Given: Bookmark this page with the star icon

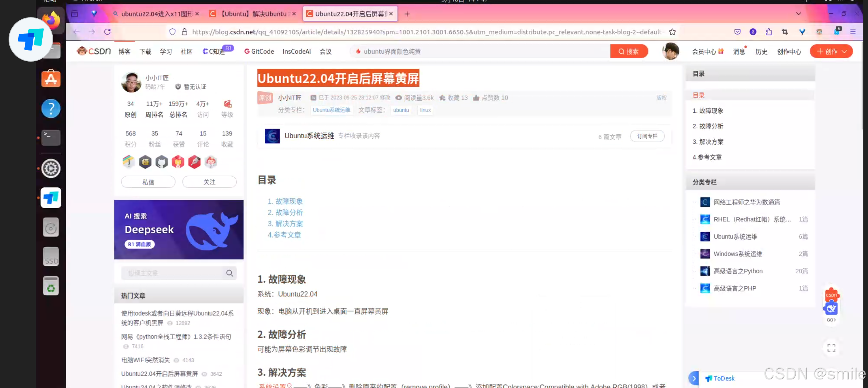Looking at the screenshot, I should (x=672, y=32).
